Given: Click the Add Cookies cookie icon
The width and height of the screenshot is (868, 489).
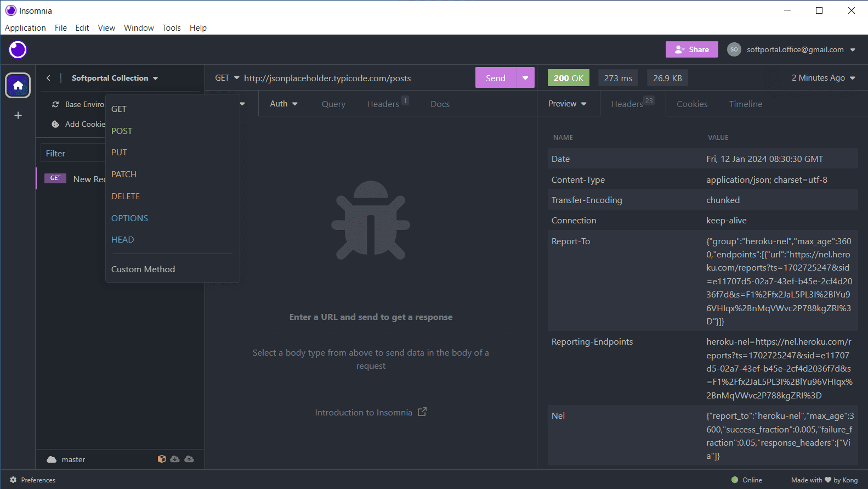Looking at the screenshot, I should pyautogui.click(x=55, y=124).
